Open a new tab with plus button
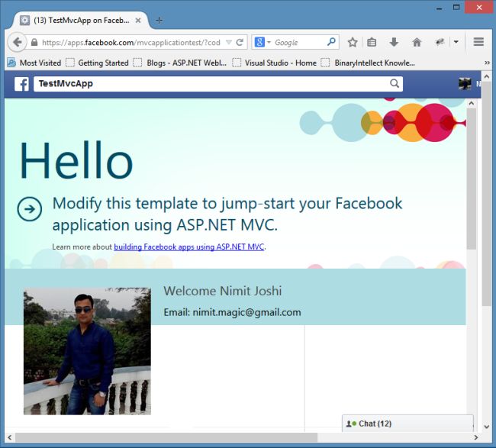Image resolution: width=496 pixels, height=448 pixels. pos(159,21)
